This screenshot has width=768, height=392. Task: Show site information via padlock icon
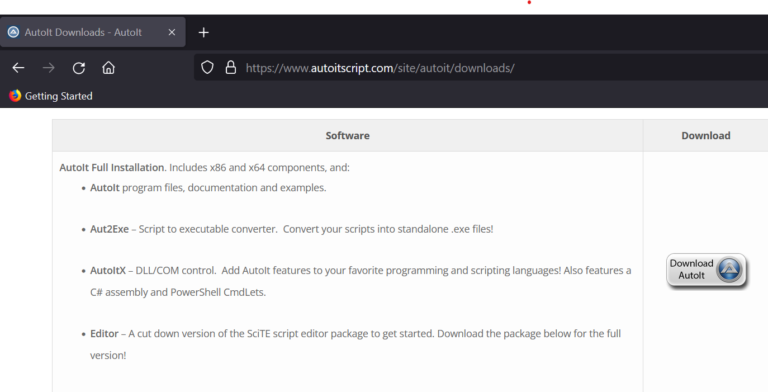click(x=231, y=67)
